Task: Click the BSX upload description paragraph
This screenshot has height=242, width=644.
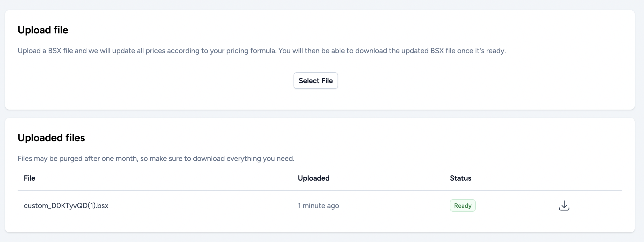Action: pyautogui.click(x=261, y=51)
